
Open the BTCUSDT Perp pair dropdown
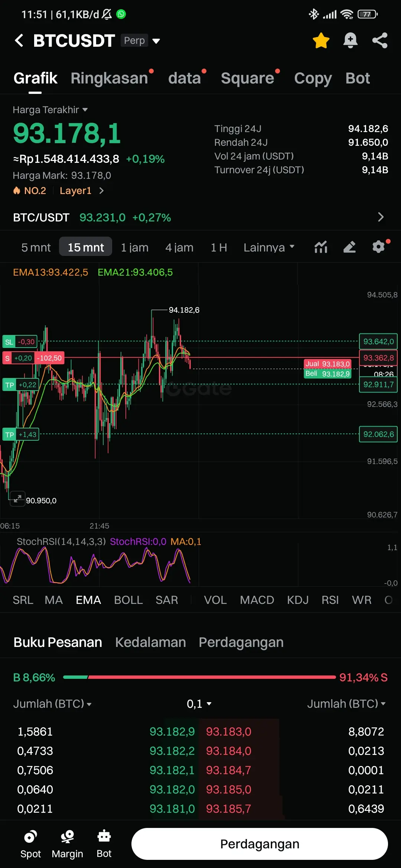pyautogui.click(x=156, y=41)
